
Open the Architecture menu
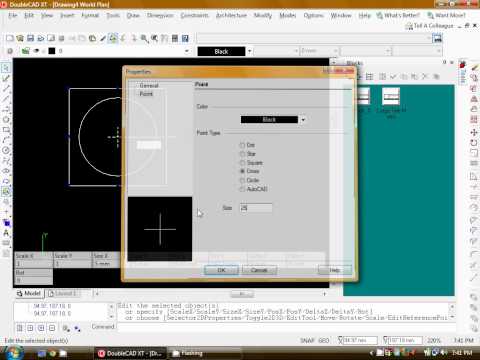coord(231,15)
